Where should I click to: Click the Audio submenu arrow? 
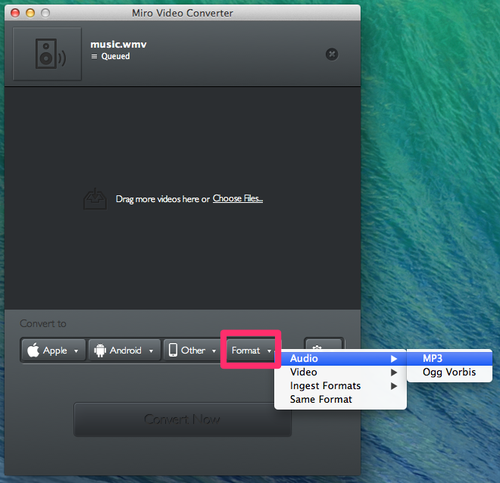pyautogui.click(x=394, y=359)
